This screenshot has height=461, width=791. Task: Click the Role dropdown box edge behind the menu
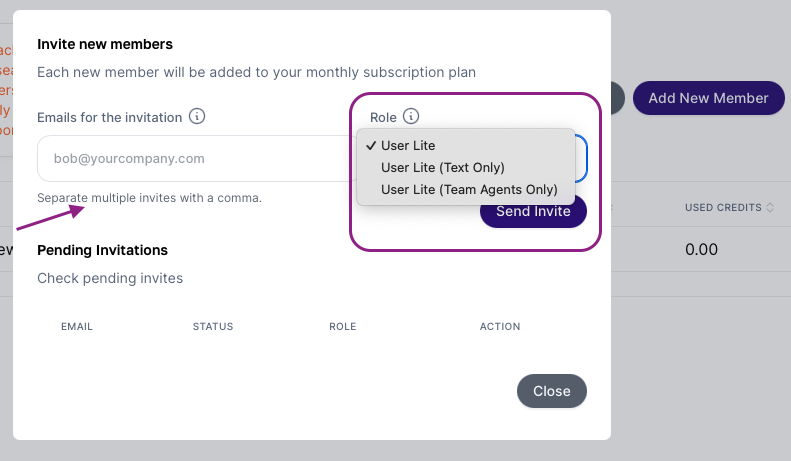point(582,158)
